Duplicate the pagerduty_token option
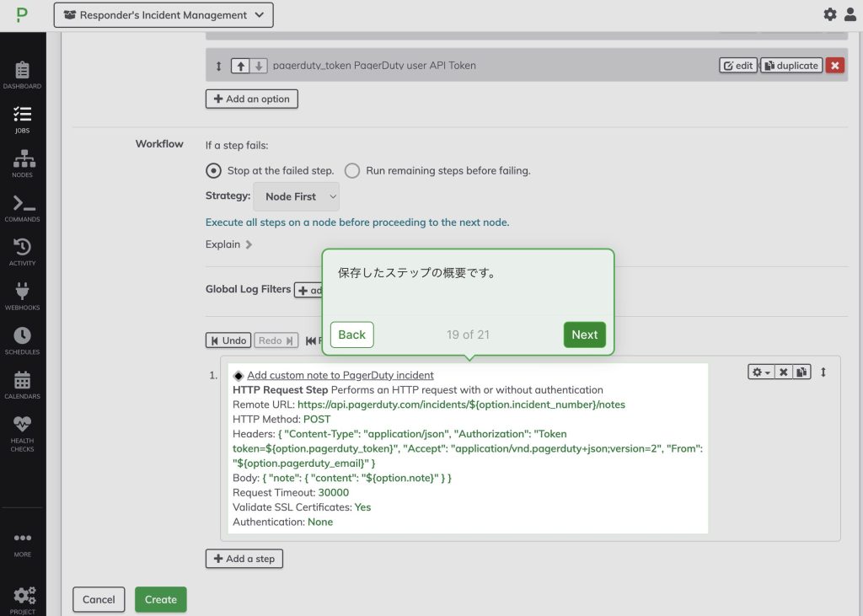The image size is (863, 616). tap(791, 66)
